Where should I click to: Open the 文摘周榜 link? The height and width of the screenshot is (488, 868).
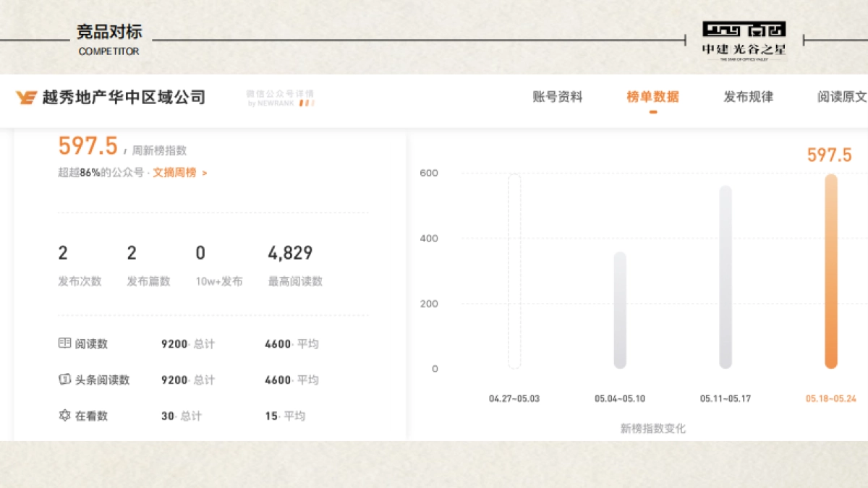click(179, 173)
